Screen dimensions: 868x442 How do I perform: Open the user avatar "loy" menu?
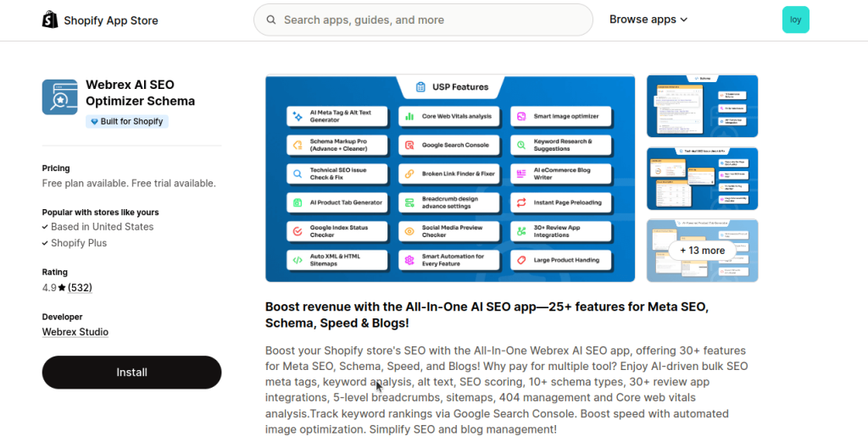tap(795, 19)
